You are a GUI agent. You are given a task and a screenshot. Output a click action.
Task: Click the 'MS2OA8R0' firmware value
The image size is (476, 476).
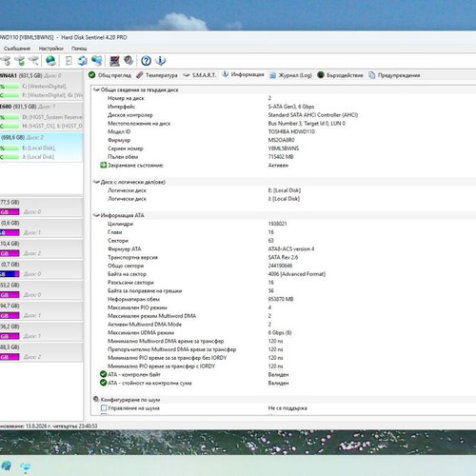[x=281, y=140]
